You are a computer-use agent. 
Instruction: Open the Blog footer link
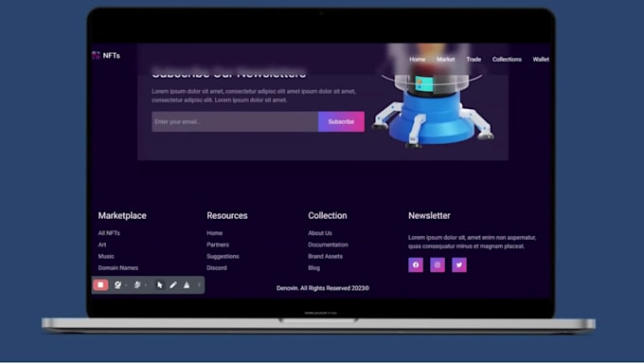[x=313, y=267]
